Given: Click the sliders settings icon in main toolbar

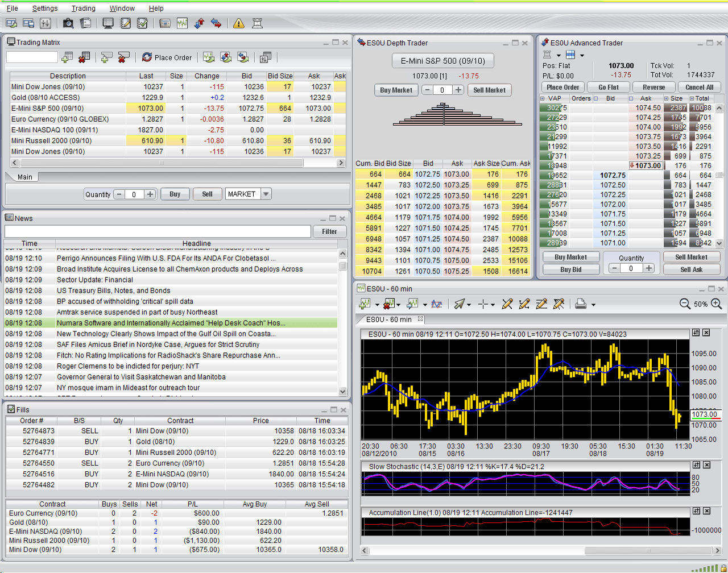Looking at the screenshot, I should tap(45, 23).
